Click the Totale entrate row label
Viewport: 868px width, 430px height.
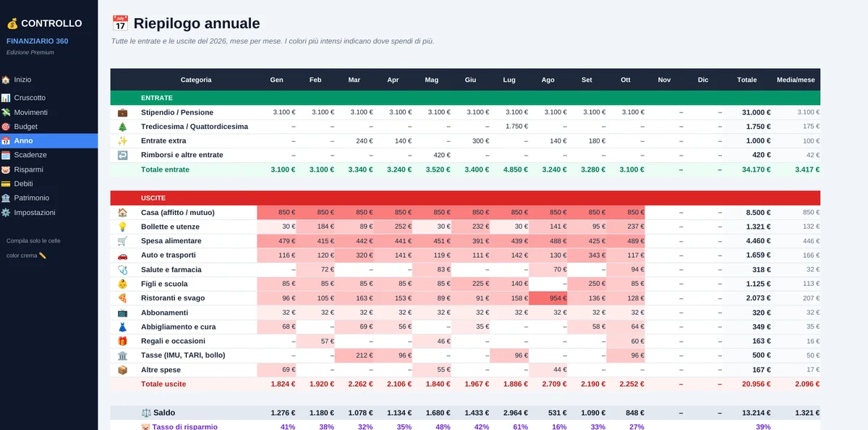click(165, 169)
